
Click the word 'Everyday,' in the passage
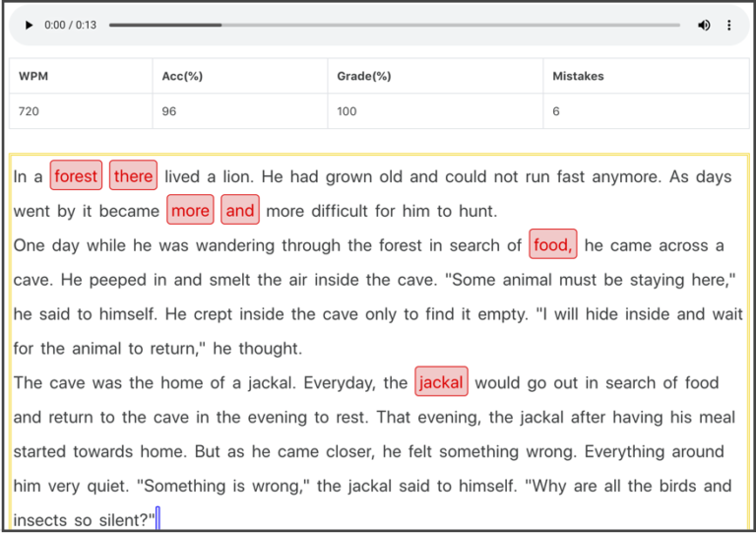[340, 383]
